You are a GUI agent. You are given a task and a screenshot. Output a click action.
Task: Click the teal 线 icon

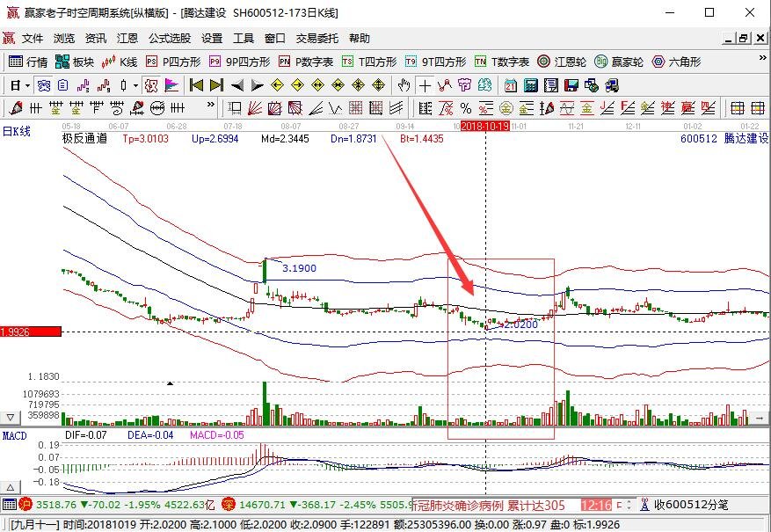pyautogui.click(x=484, y=85)
